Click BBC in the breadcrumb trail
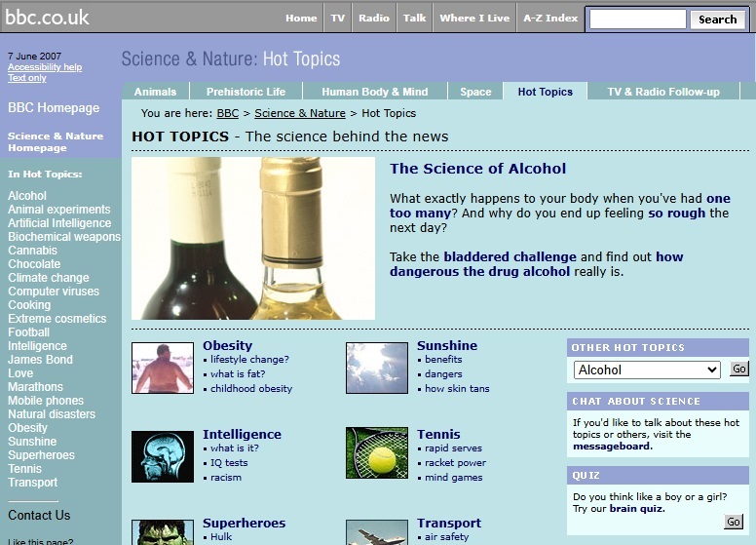Image resolution: width=756 pixels, height=545 pixels. tap(228, 113)
